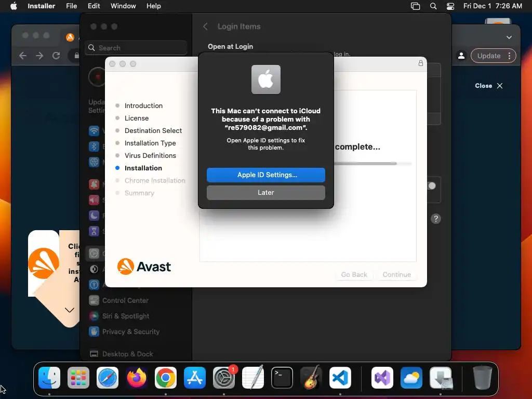Open Spotlight search in the menu bar

click(433, 6)
